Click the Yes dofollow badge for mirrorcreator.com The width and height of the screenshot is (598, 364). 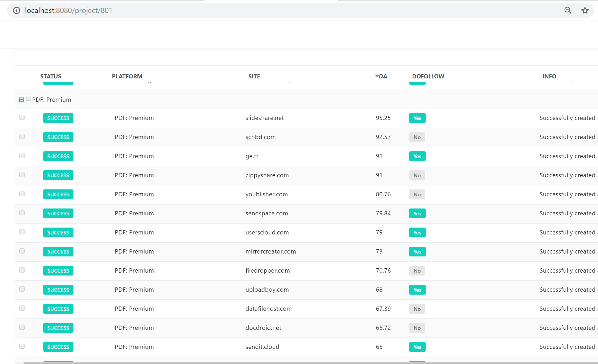(417, 252)
